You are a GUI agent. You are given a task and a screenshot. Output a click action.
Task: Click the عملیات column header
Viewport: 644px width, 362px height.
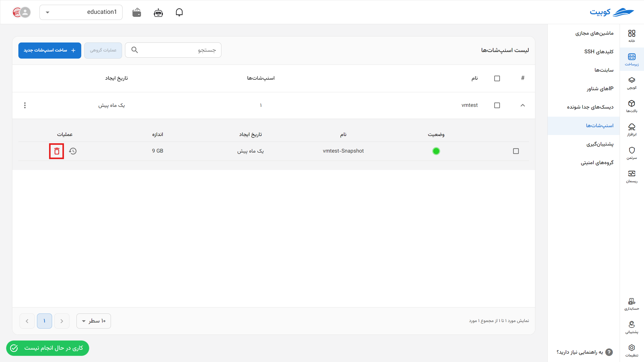pyautogui.click(x=65, y=134)
